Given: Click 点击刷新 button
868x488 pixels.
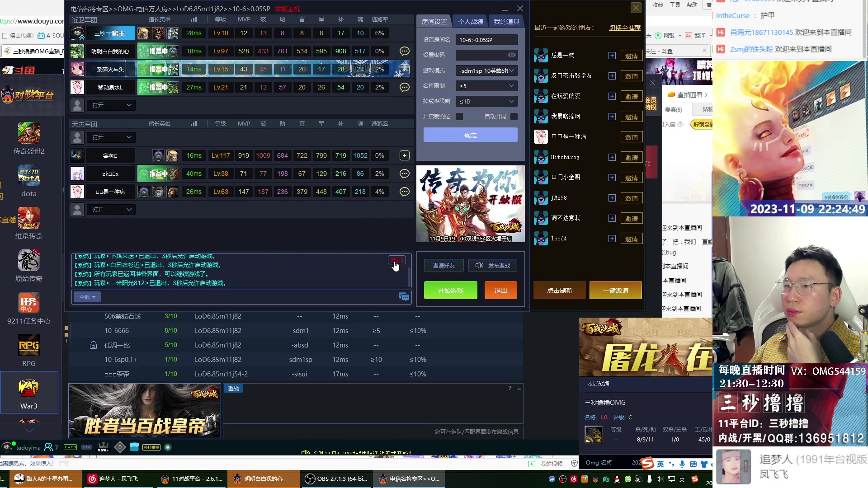Looking at the screenshot, I should click(560, 291).
